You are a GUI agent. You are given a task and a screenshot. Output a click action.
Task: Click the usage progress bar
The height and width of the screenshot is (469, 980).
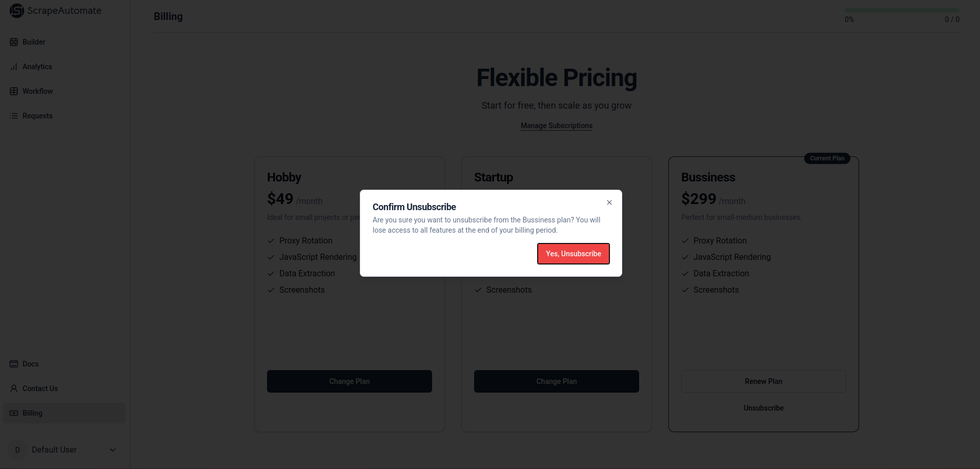point(902,9)
